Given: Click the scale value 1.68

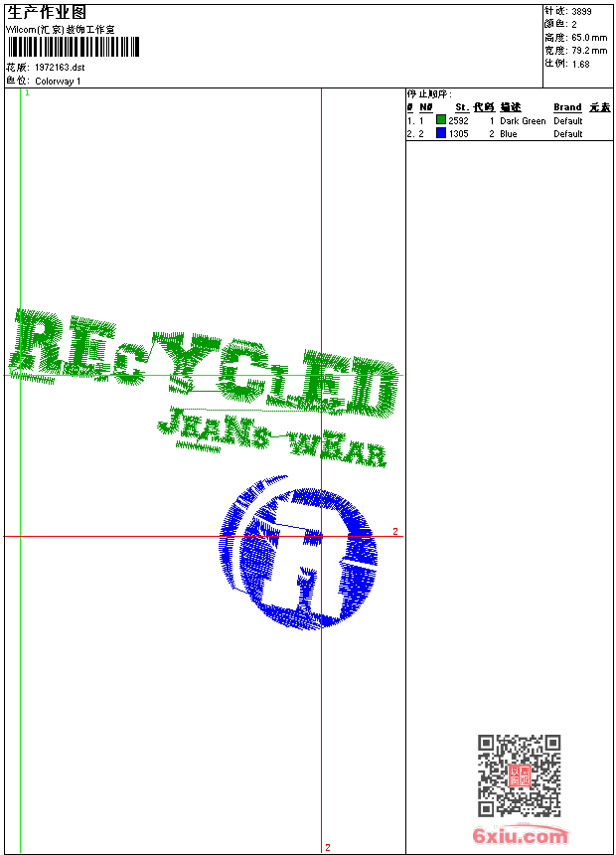Looking at the screenshot, I should coord(580,64).
